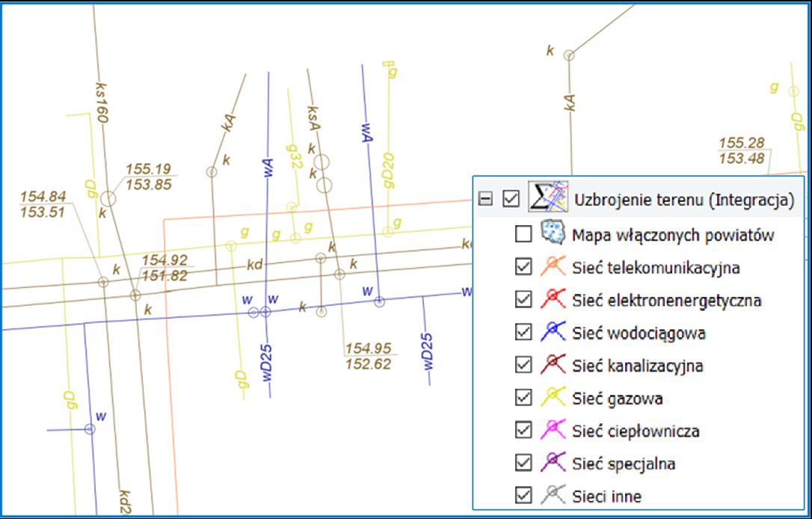Viewport: 812px width, 519px height.
Task: Click the orange Sieć telekomunikacyjna layer icon
Action: point(551,267)
